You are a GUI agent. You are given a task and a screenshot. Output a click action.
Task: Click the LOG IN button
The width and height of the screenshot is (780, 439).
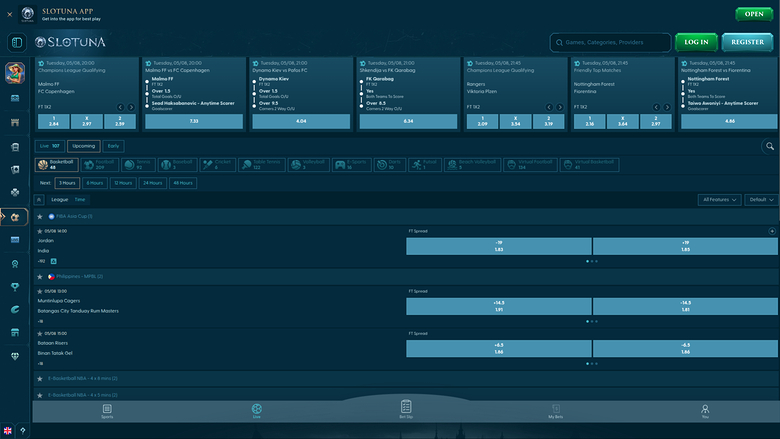coord(697,42)
